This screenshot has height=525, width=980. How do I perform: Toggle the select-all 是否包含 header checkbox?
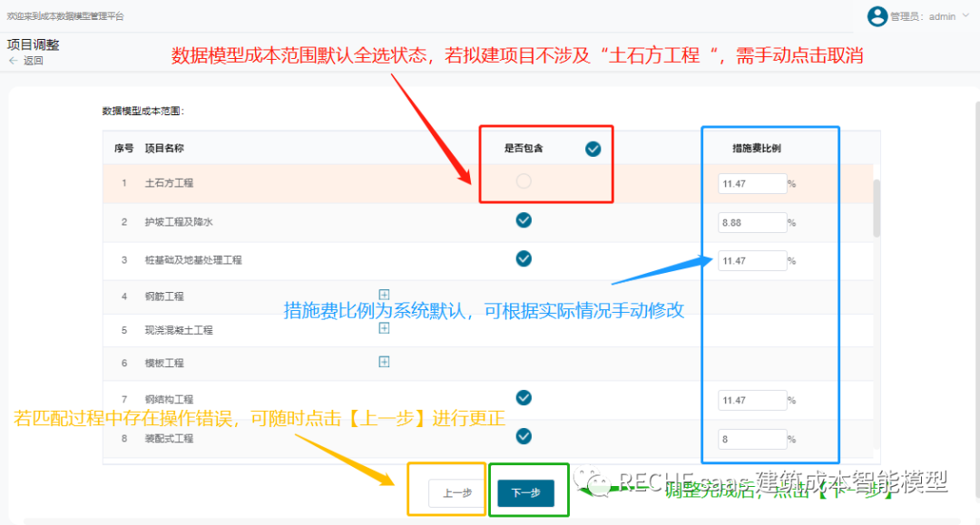593,149
